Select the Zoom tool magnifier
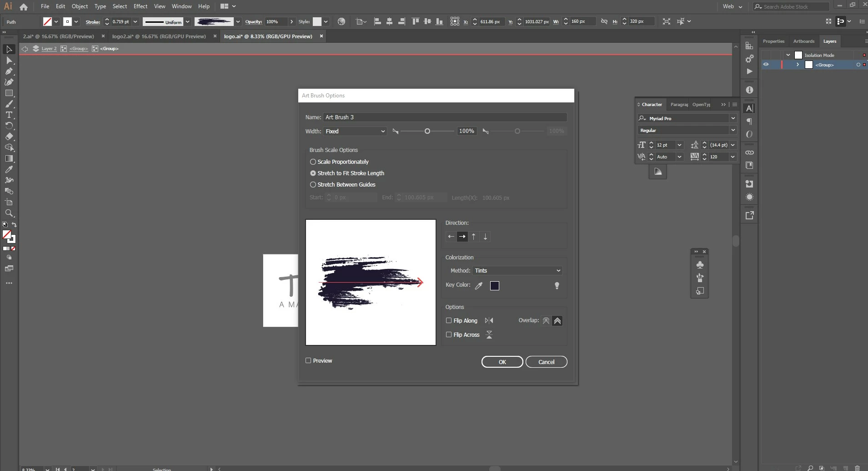This screenshot has width=868, height=471. tap(9, 213)
